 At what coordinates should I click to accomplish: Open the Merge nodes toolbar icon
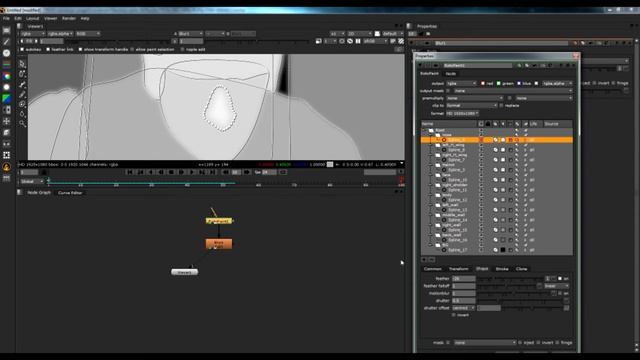pos(6,110)
